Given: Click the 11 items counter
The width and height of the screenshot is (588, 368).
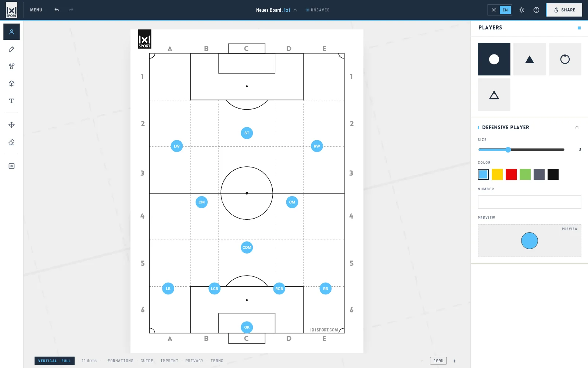Looking at the screenshot, I should [x=89, y=361].
